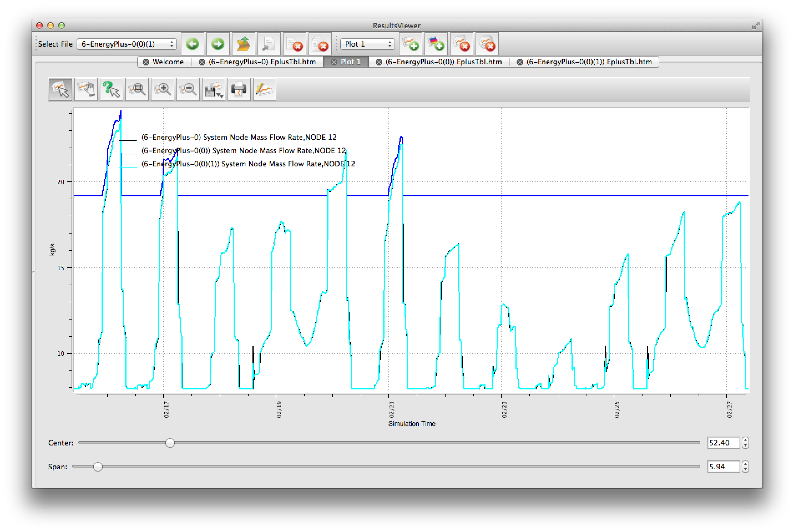
Task: Click the add flood plot icon
Action: [x=436, y=44]
